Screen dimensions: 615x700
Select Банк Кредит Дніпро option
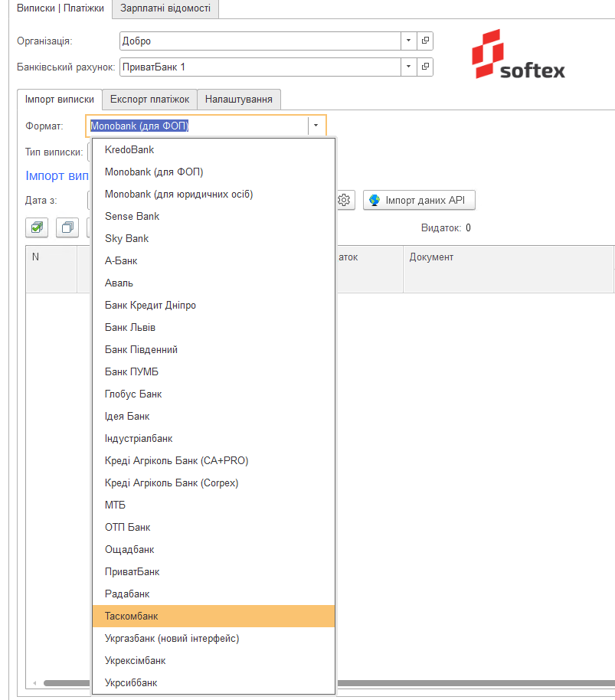coord(214,306)
